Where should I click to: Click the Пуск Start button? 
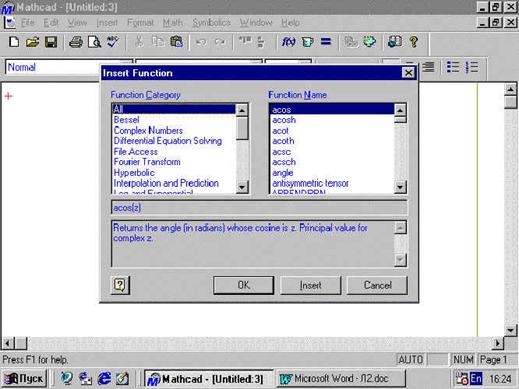(24, 379)
